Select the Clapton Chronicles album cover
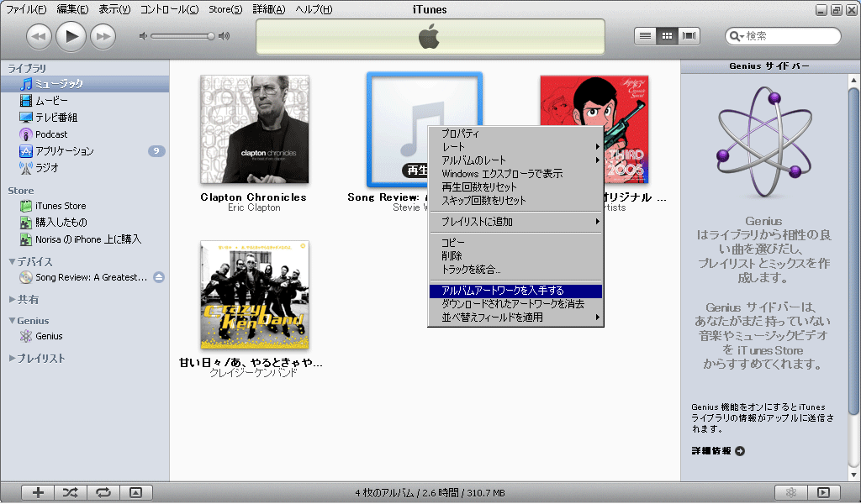861x504 pixels. click(254, 129)
